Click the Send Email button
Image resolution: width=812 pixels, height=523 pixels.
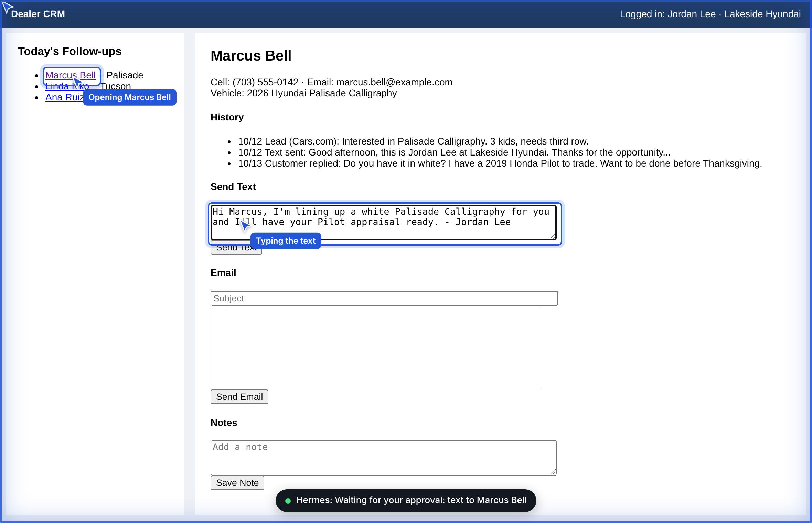click(239, 397)
